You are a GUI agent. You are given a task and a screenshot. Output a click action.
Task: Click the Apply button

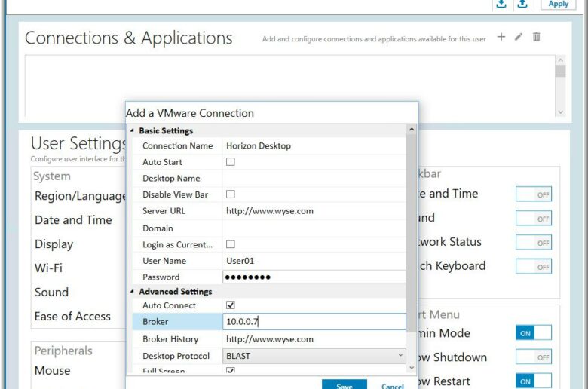point(558,4)
